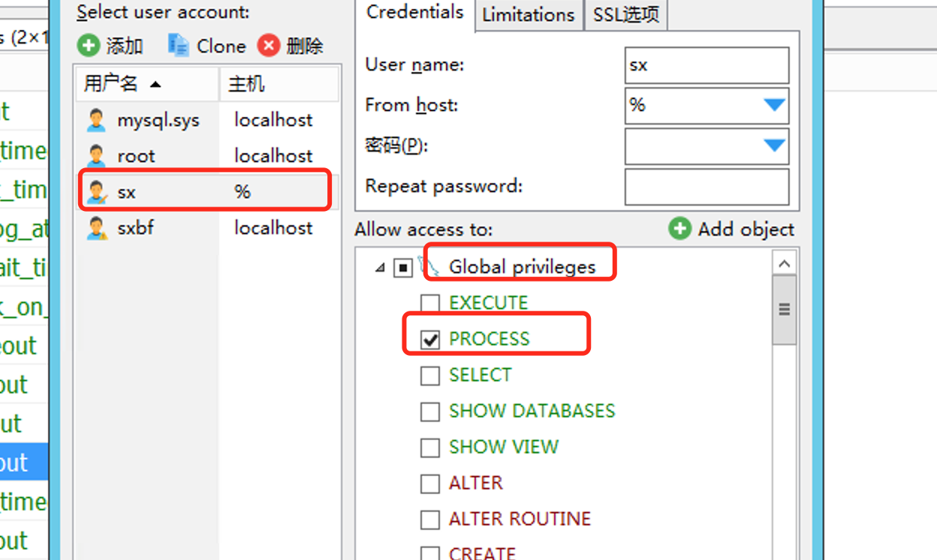Click the Repeat password input field
The image size is (937, 560).
pyautogui.click(x=707, y=186)
